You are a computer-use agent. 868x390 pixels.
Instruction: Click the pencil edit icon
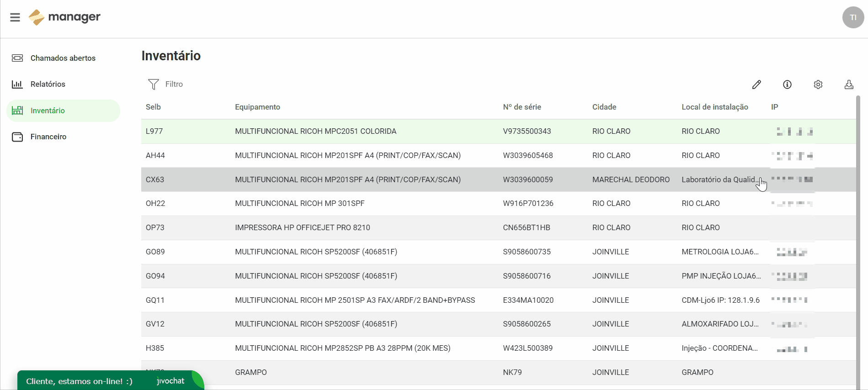(x=756, y=84)
